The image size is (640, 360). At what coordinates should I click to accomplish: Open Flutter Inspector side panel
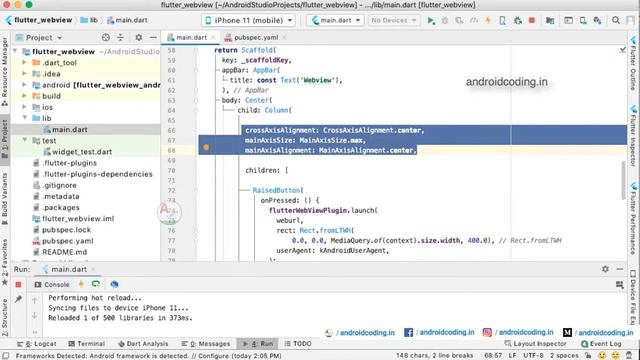[x=633, y=136]
